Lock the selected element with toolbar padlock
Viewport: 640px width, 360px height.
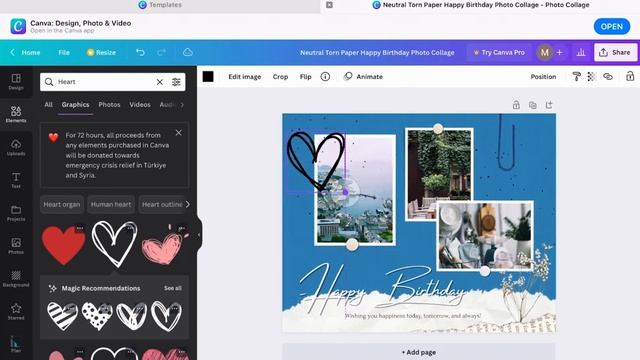tap(630, 76)
